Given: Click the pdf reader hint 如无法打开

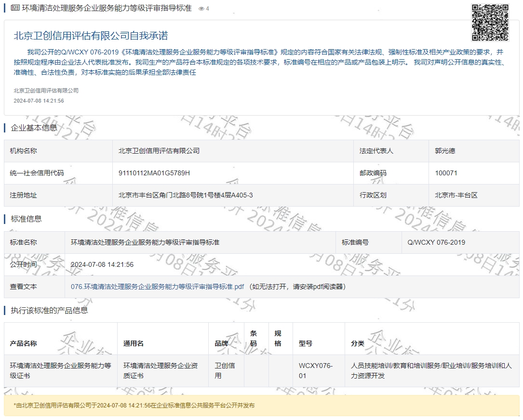Looking at the screenshot, I should pyautogui.click(x=297, y=287).
